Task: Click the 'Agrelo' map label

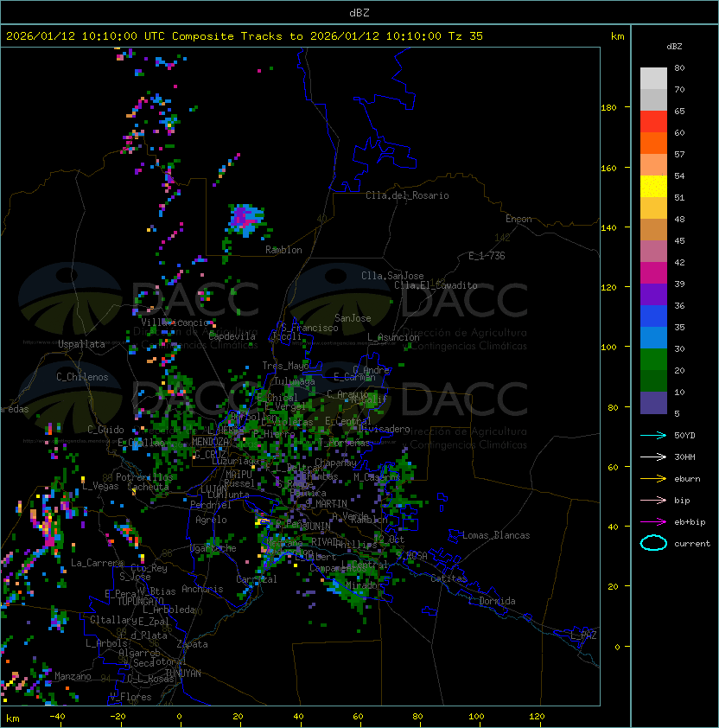Action: coord(211,520)
